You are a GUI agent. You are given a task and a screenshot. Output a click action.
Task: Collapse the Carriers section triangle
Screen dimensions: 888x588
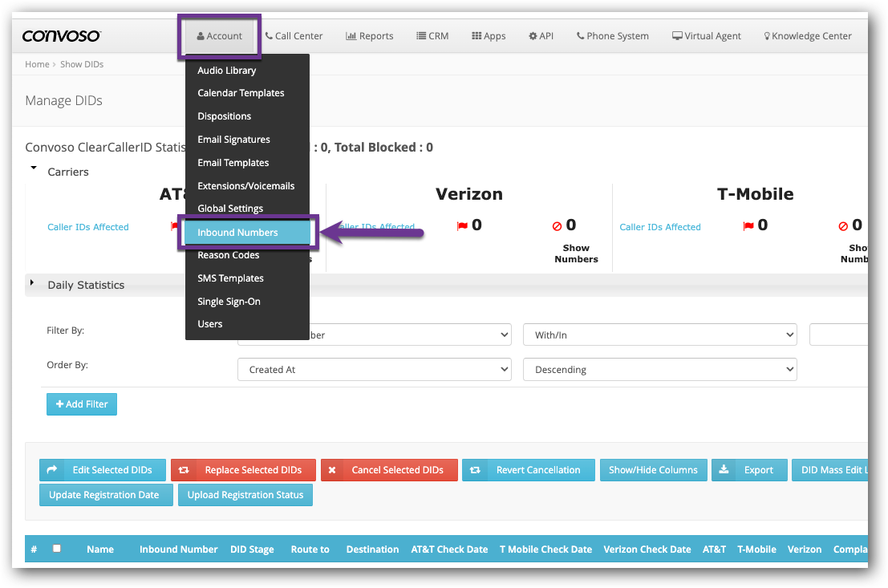click(34, 168)
